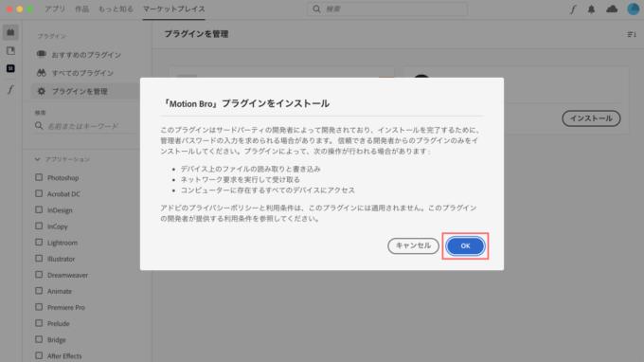
Task: Click the red close window button
Action: pos(9,9)
